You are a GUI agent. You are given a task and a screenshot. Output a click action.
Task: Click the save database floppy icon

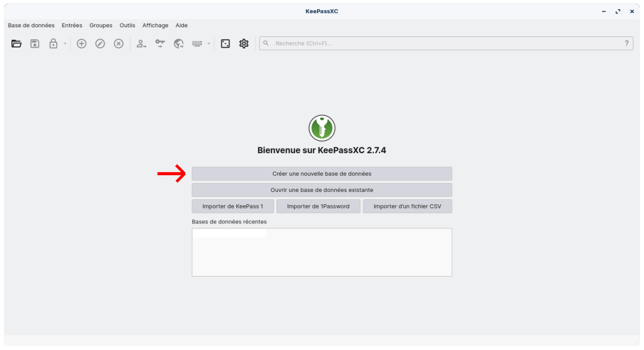click(x=35, y=43)
